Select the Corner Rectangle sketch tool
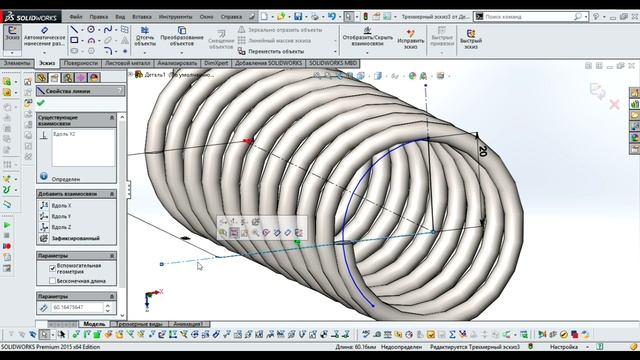Screen dimensions: 640x360 click(74, 40)
